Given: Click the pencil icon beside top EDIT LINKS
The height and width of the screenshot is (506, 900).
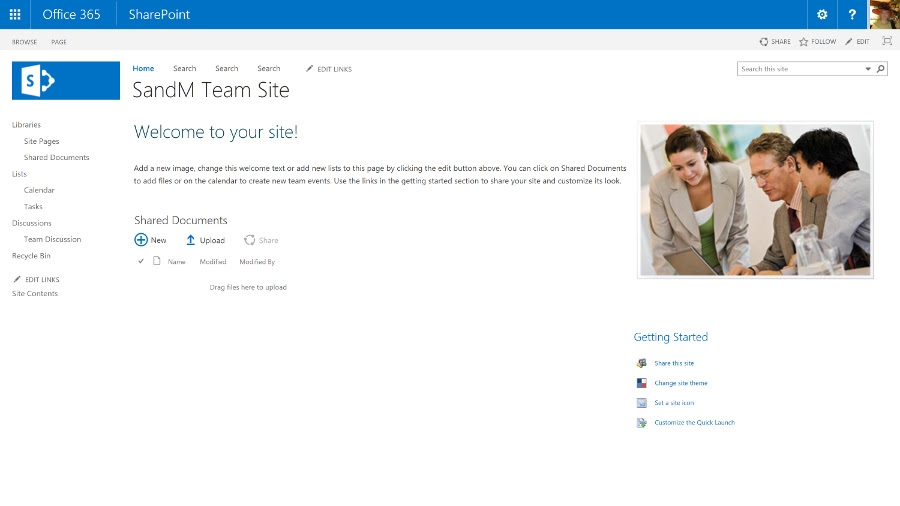Looking at the screenshot, I should 309,69.
